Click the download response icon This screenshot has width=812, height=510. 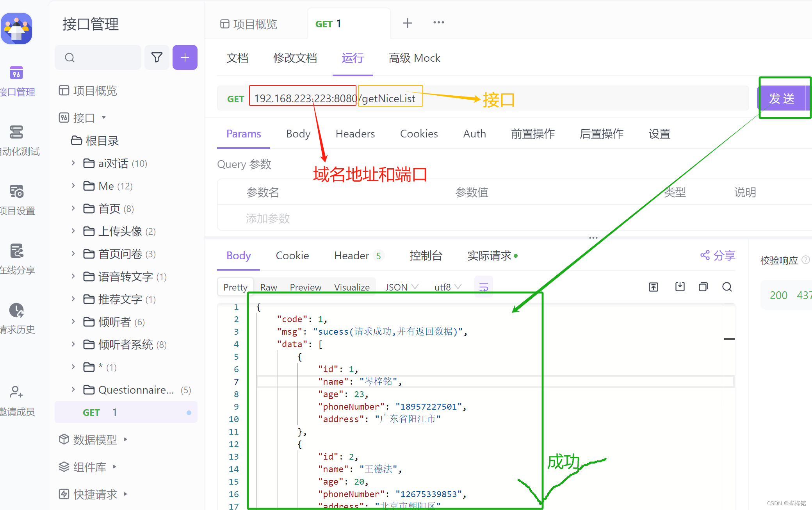coord(680,287)
